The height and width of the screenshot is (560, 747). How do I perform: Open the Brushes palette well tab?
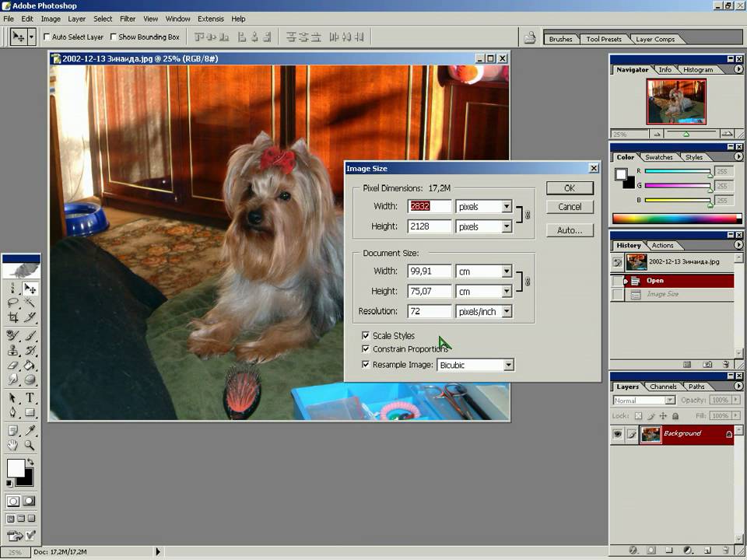pos(561,39)
